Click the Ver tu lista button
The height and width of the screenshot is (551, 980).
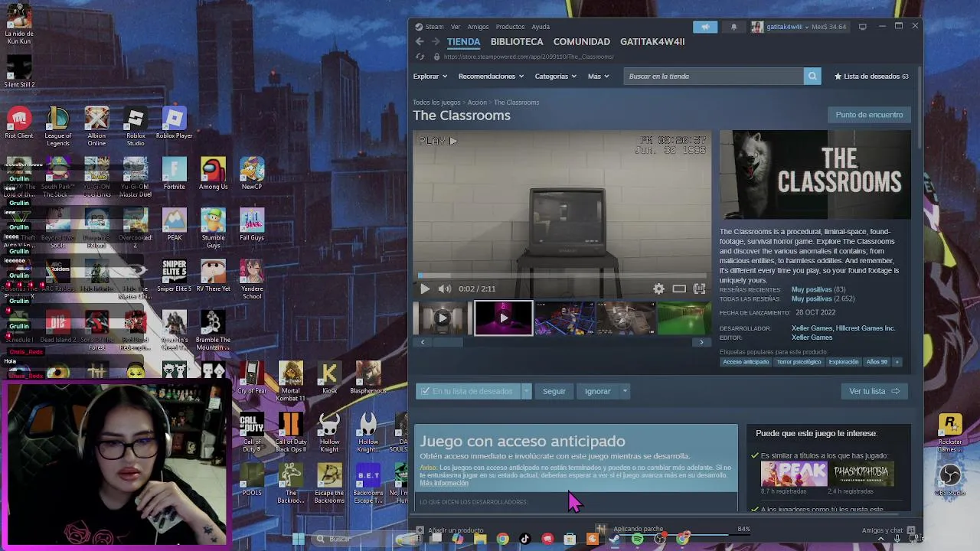(874, 391)
